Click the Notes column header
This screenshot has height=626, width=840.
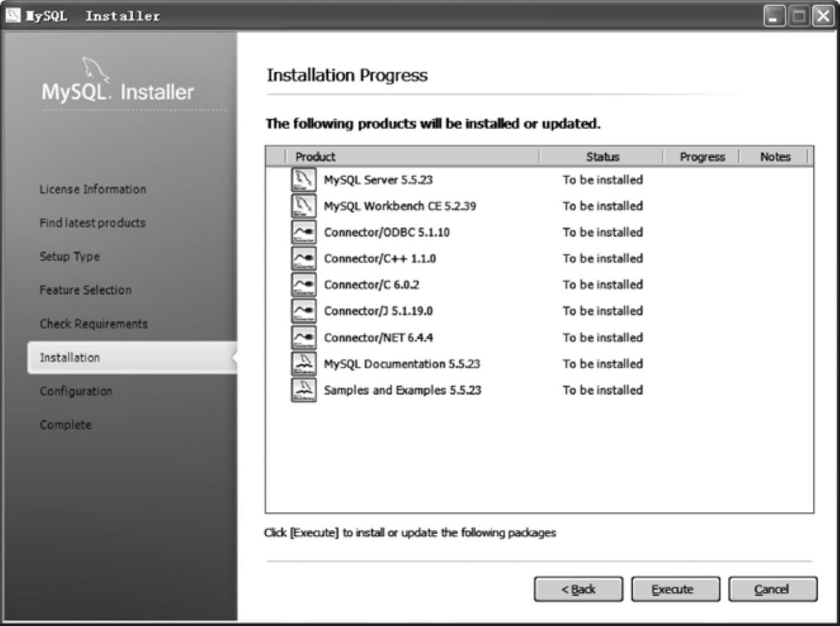point(775,156)
